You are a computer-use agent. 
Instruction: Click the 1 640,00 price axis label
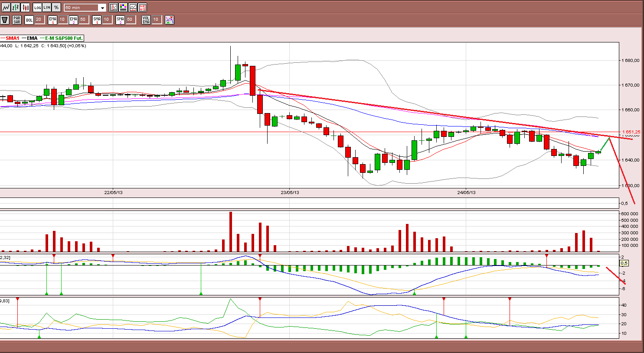(631, 160)
